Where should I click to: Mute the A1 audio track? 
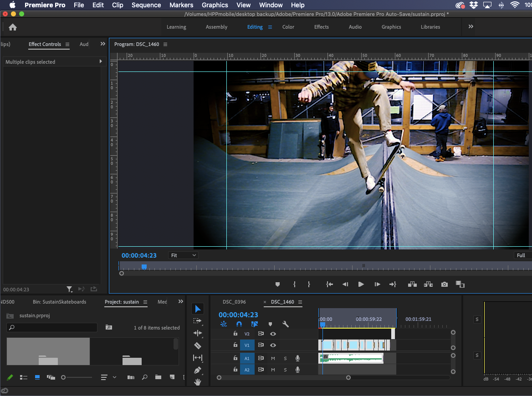tap(273, 358)
